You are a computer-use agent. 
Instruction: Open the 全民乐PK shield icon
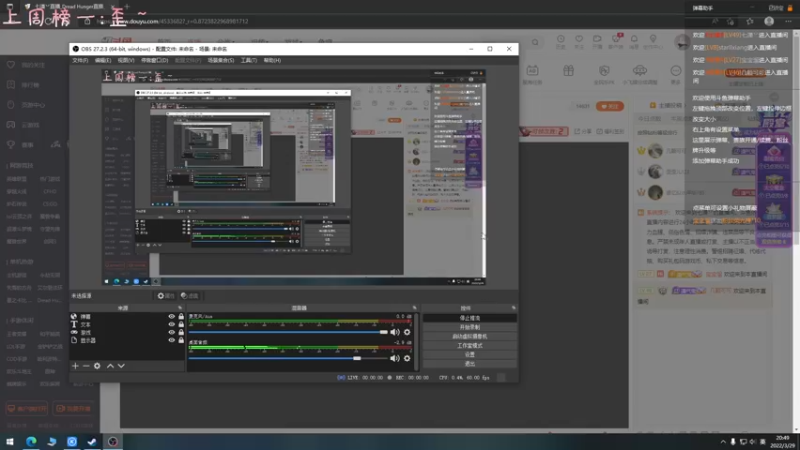(604, 70)
